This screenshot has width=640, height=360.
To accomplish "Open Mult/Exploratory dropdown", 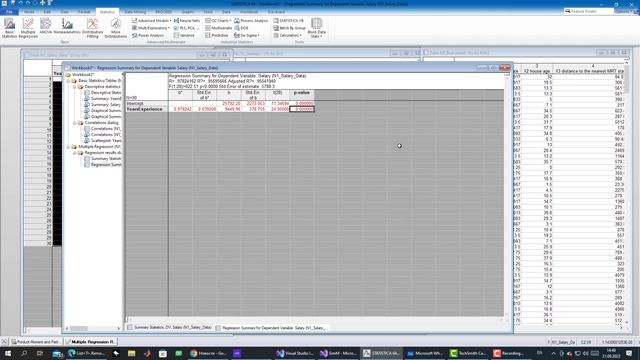I will pos(151,28).
